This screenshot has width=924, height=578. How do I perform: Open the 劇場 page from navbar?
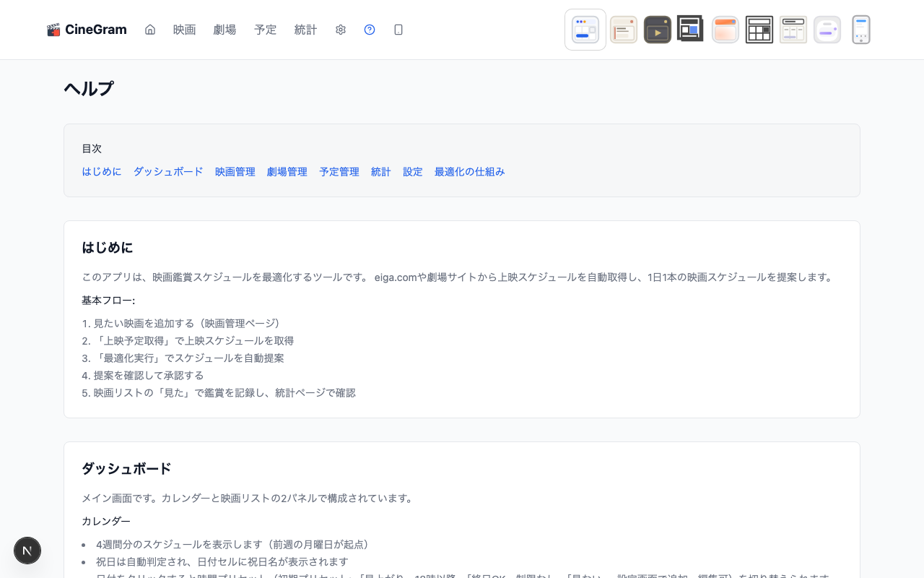(x=225, y=30)
